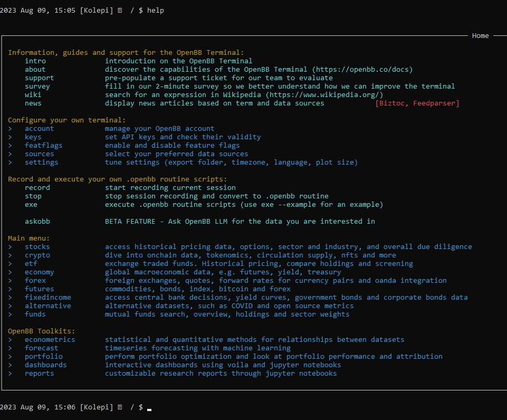The image size is (507, 420).
Task: Click the 'reports' toolkit entry
Action: [40, 373]
